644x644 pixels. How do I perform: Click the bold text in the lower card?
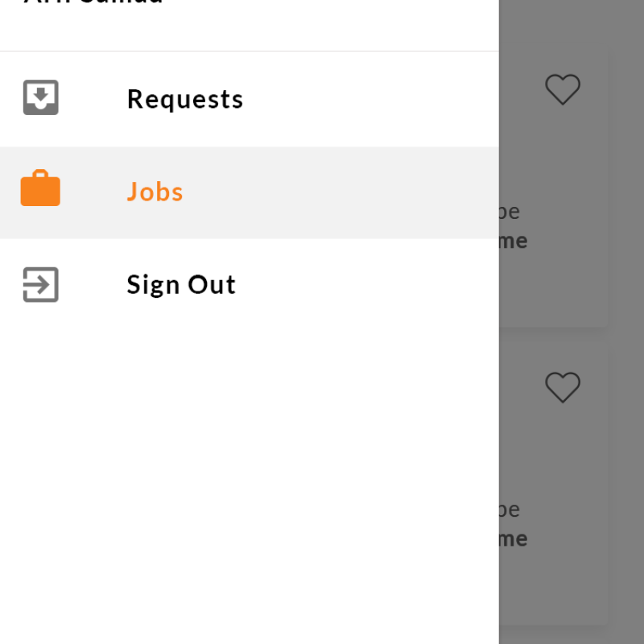[x=513, y=539]
